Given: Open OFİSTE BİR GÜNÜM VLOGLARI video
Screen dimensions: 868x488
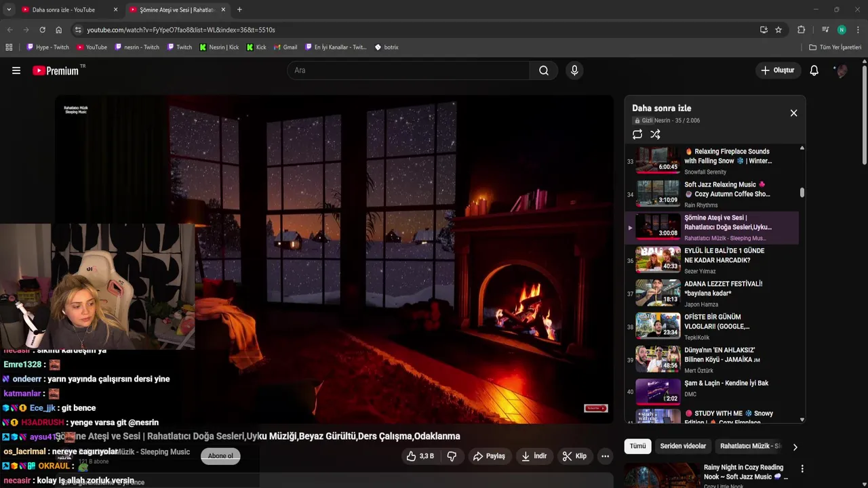Looking at the screenshot, I should [711, 327].
